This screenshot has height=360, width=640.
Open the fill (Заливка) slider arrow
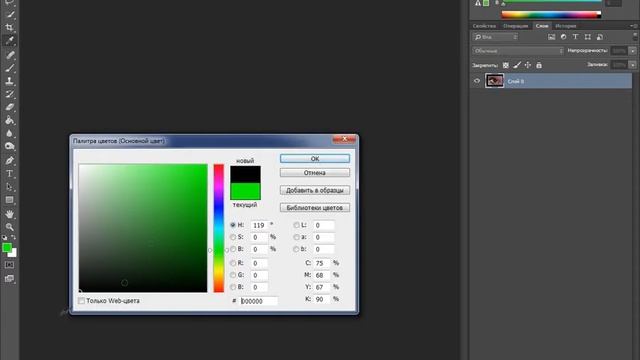[633, 64]
